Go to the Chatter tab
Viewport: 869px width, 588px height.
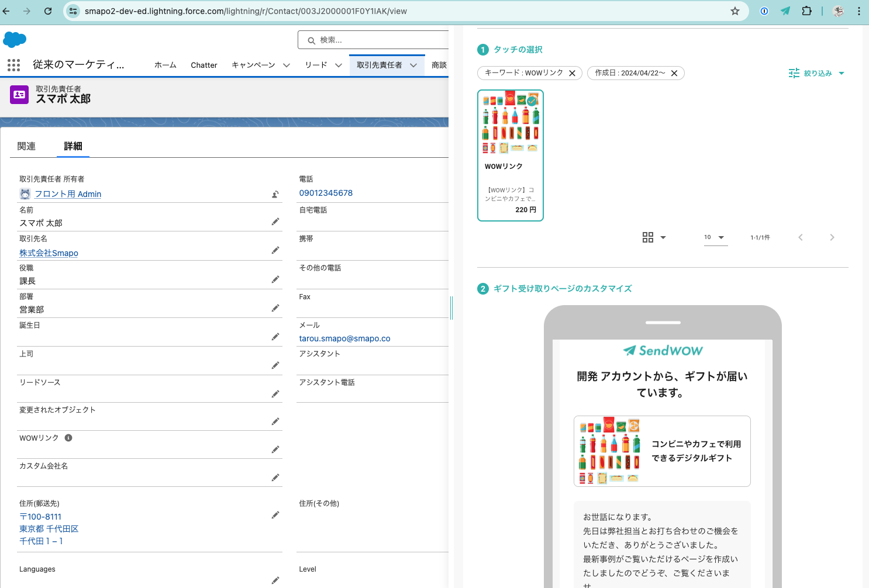coord(204,65)
